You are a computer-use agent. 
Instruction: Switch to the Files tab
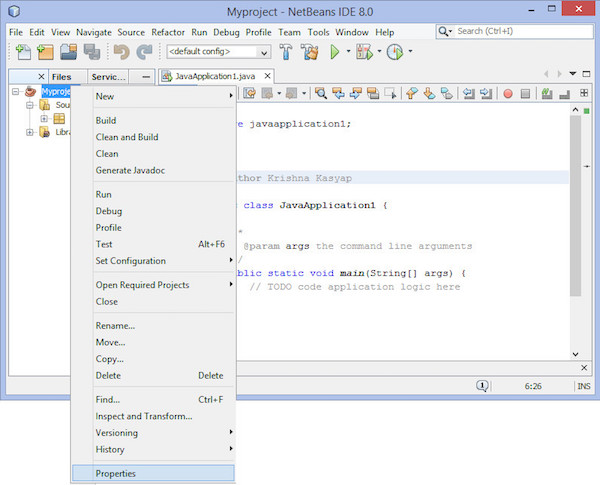pyautogui.click(x=62, y=76)
